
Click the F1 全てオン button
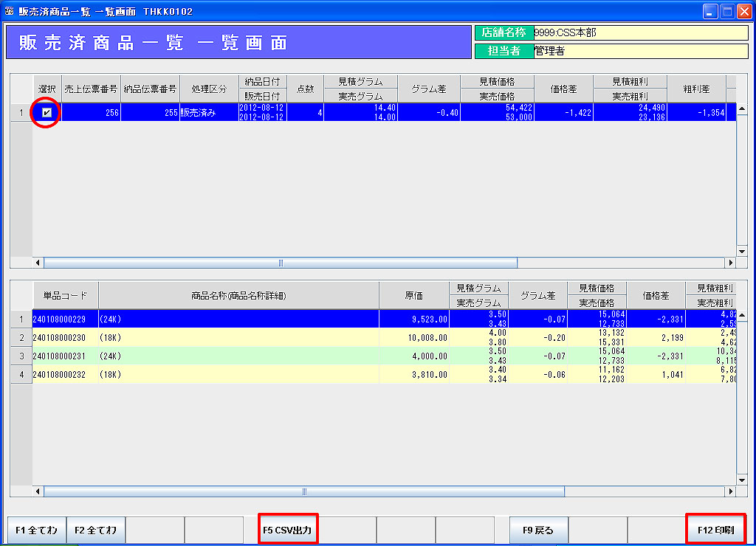pyautogui.click(x=36, y=530)
